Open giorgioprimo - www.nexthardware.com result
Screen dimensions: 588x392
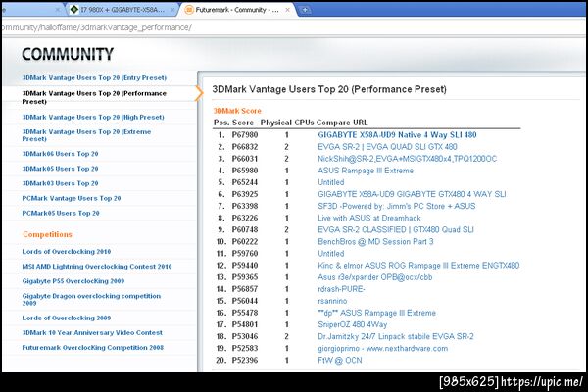point(382,349)
